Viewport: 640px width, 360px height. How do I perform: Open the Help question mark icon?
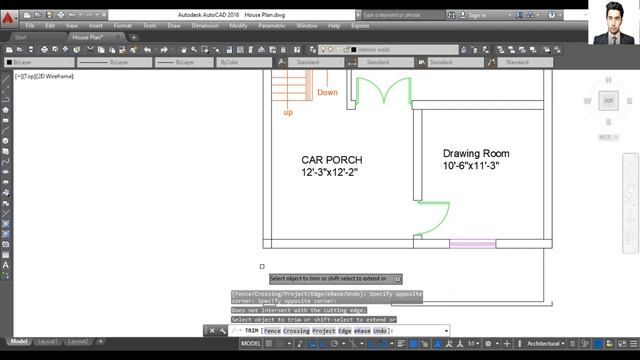(x=552, y=15)
